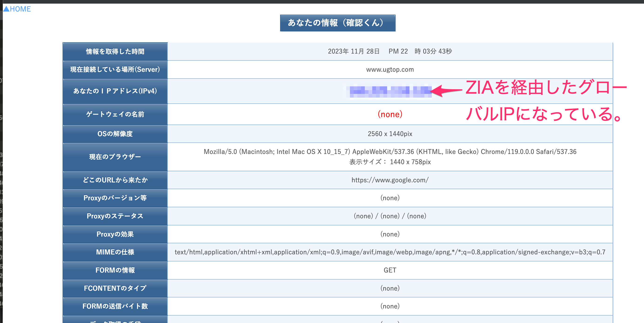Click the あなたのＩＰアドレス(IPv4) header cell

coord(115,91)
